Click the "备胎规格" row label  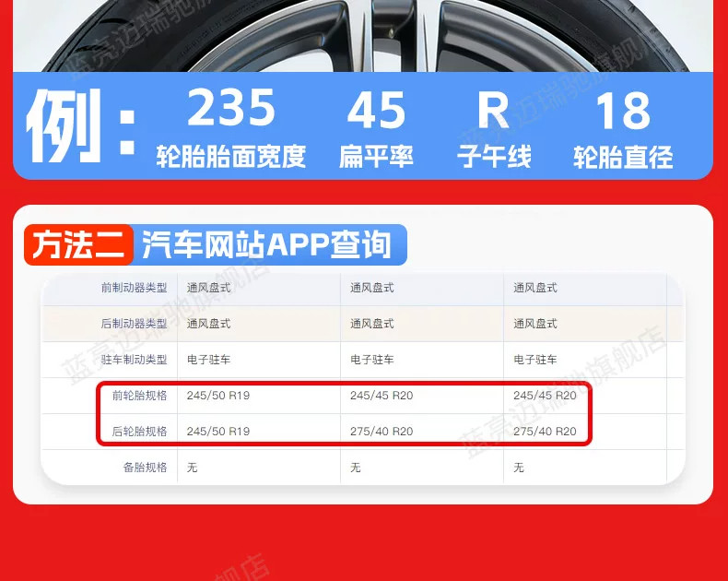(145, 468)
